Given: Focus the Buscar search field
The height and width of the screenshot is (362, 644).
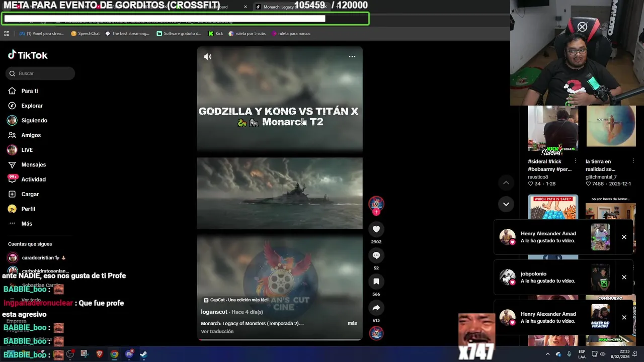Looking at the screenshot, I should coord(40,73).
